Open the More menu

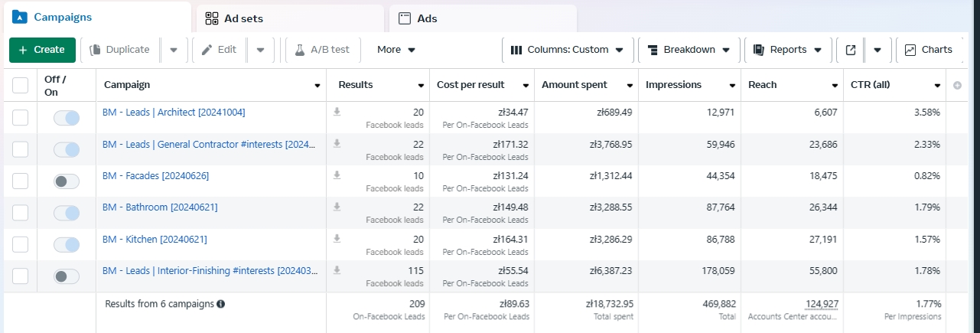pos(396,50)
